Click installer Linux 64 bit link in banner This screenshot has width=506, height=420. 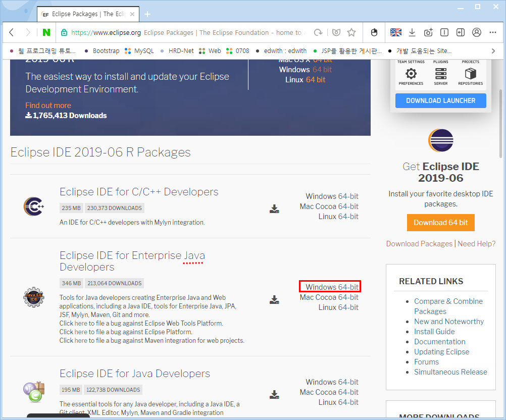(316, 80)
